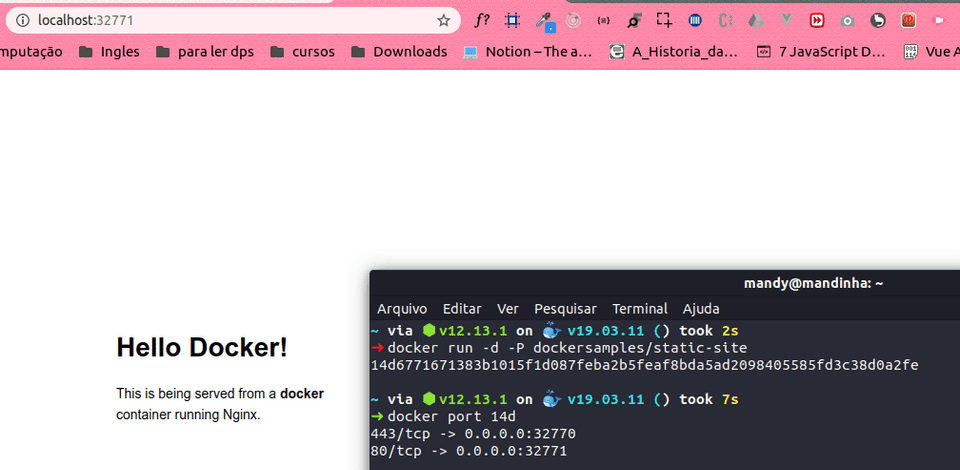
Task: Click the 'Hello Docker!' heading
Action: [201, 348]
